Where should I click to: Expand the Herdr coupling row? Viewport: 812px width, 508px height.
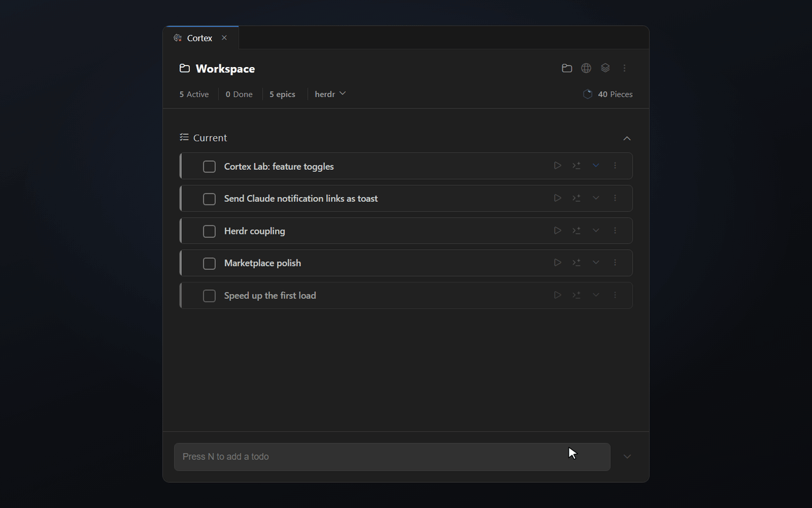coord(596,230)
